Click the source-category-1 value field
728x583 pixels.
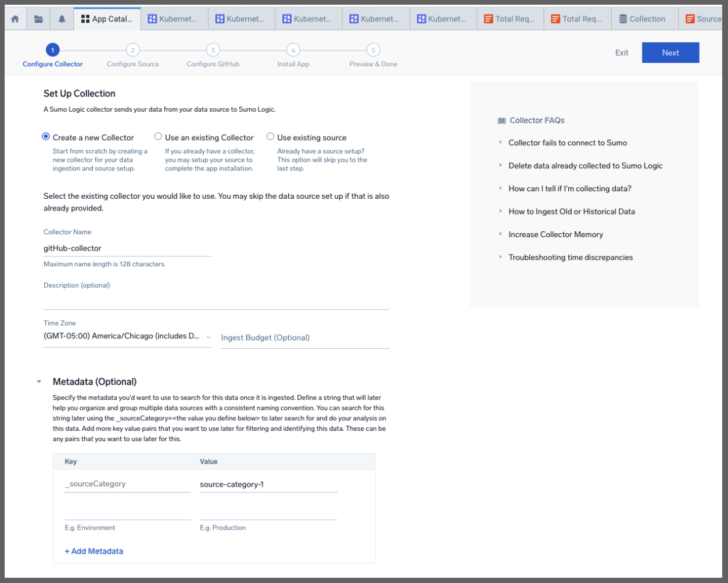pyautogui.click(x=268, y=484)
